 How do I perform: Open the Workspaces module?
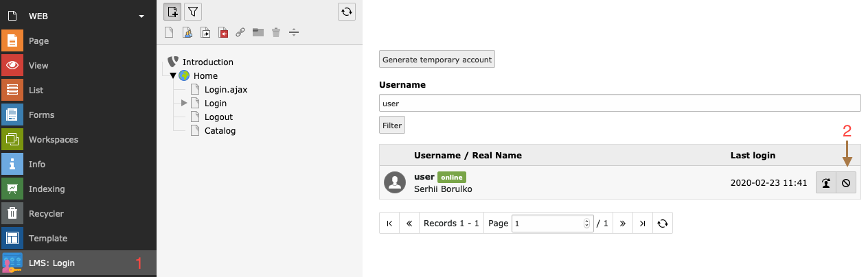pos(78,140)
